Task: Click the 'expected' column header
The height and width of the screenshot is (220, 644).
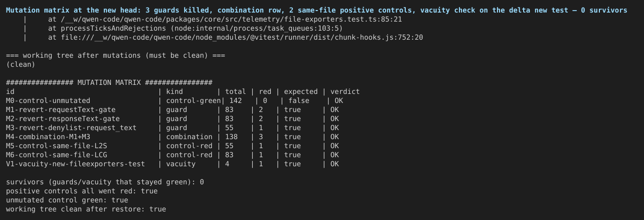Action: 301,91
